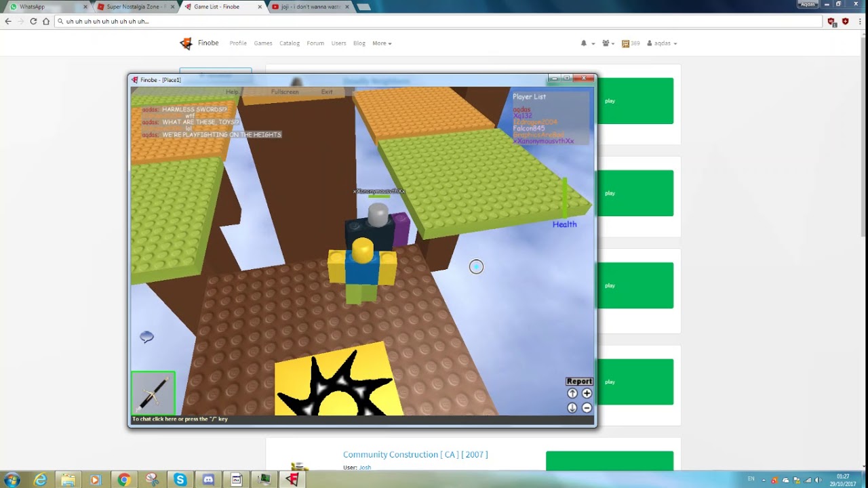The height and width of the screenshot is (488, 868).
Task: Select the Game List - Finobe tab
Action: (x=222, y=7)
